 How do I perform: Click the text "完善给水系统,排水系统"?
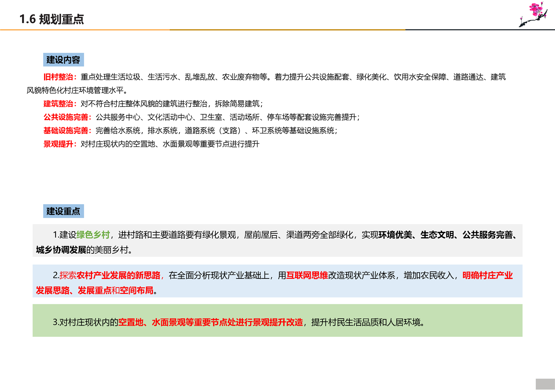[136, 131]
